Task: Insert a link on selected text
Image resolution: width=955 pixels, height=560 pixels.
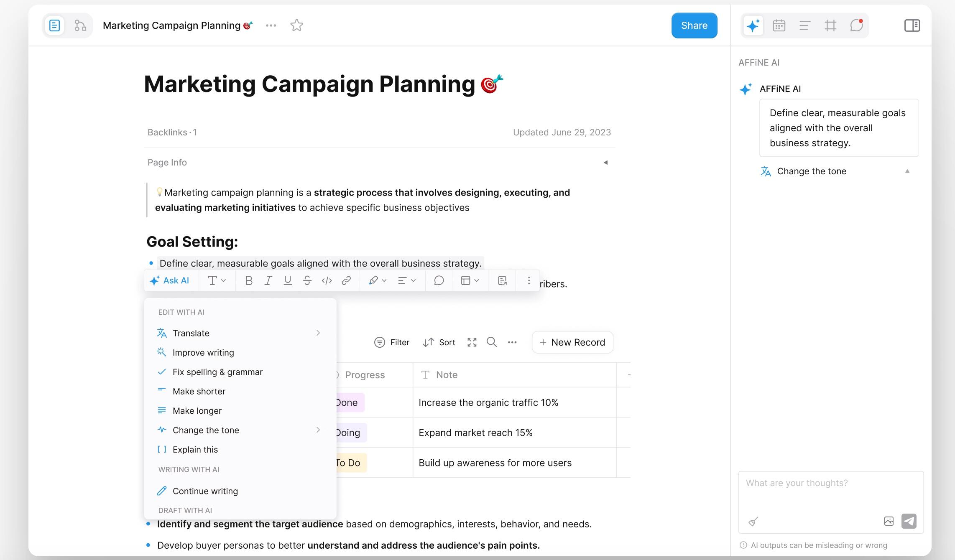Action: pyautogui.click(x=346, y=281)
